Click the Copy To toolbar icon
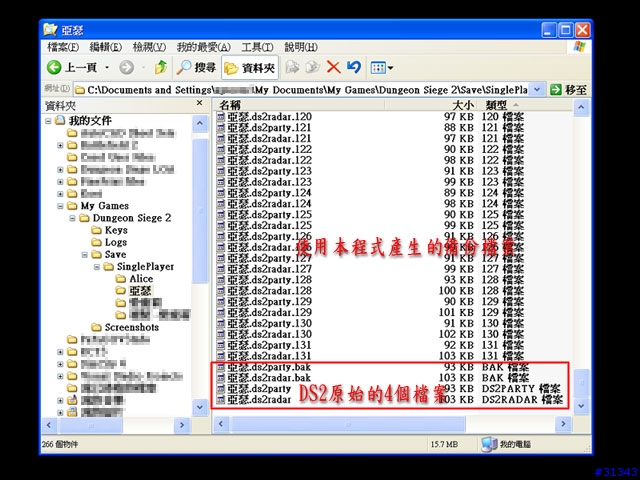This screenshot has width=640, height=480. coord(313,67)
